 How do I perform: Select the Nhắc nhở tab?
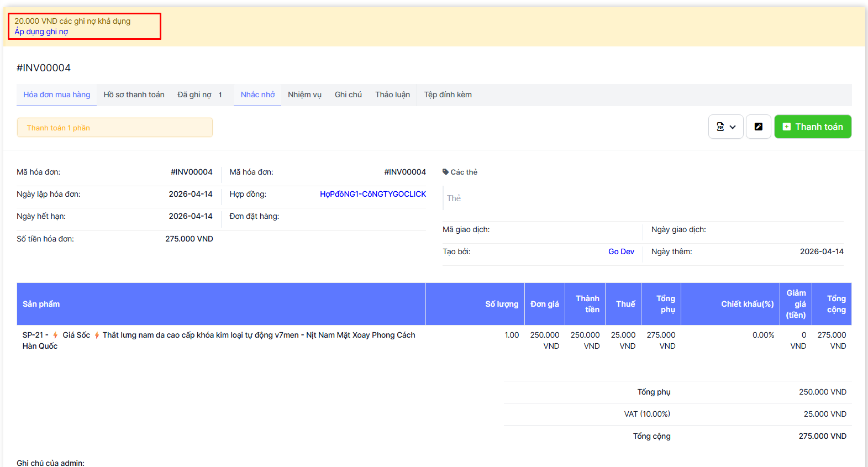click(257, 95)
